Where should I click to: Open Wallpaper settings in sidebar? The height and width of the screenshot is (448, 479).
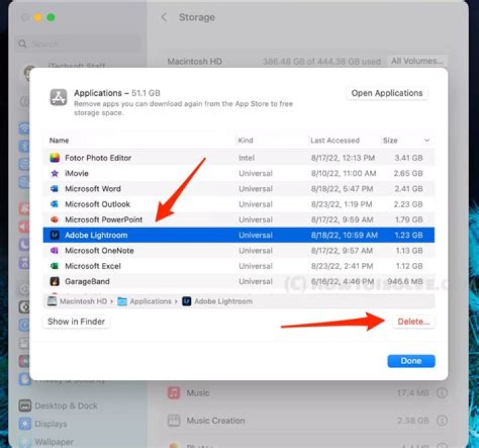click(54, 441)
